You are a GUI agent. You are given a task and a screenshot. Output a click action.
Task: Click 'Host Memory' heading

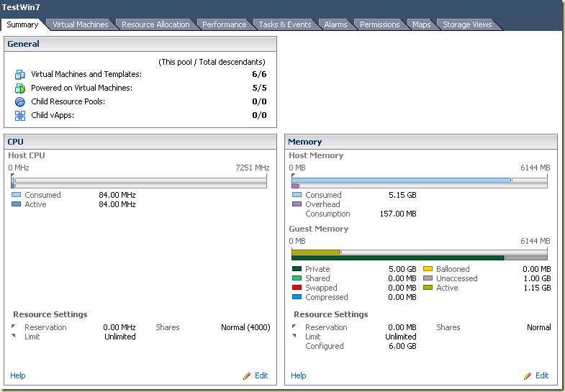pyautogui.click(x=316, y=155)
